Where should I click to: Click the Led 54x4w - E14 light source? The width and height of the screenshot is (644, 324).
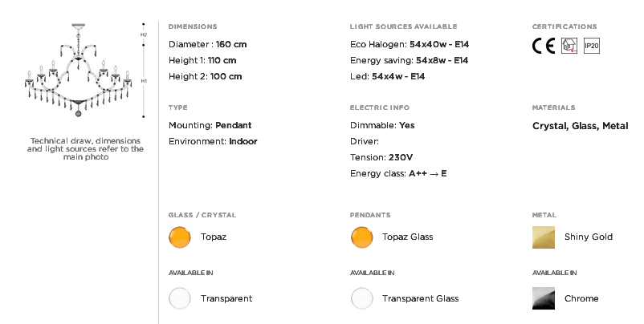click(387, 76)
